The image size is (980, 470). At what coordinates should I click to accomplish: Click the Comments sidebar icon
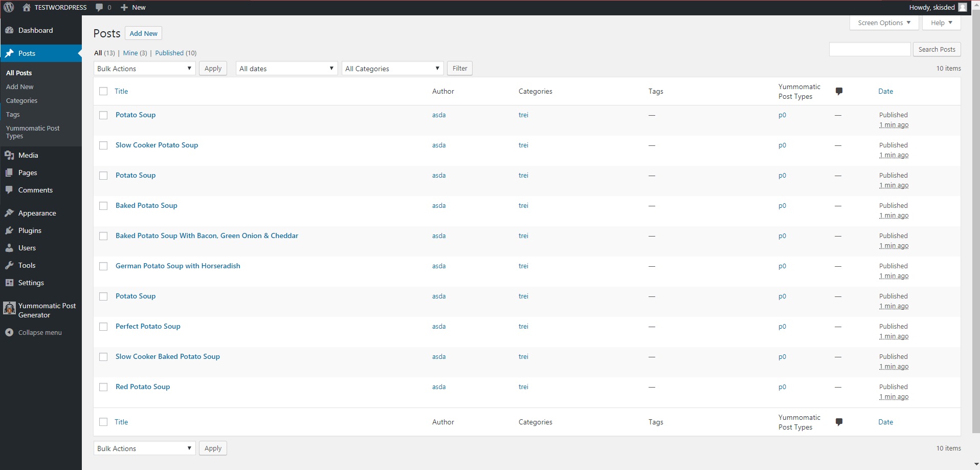click(9, 190)
